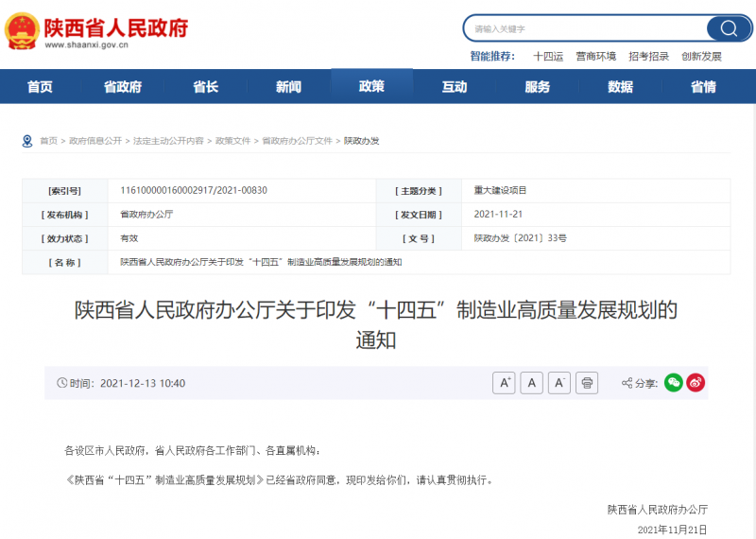Click the 发文日期 label cell
Image resolution: width=756 pixels, height=539 pixels.
pyautogui.click(x=419, y=215)
